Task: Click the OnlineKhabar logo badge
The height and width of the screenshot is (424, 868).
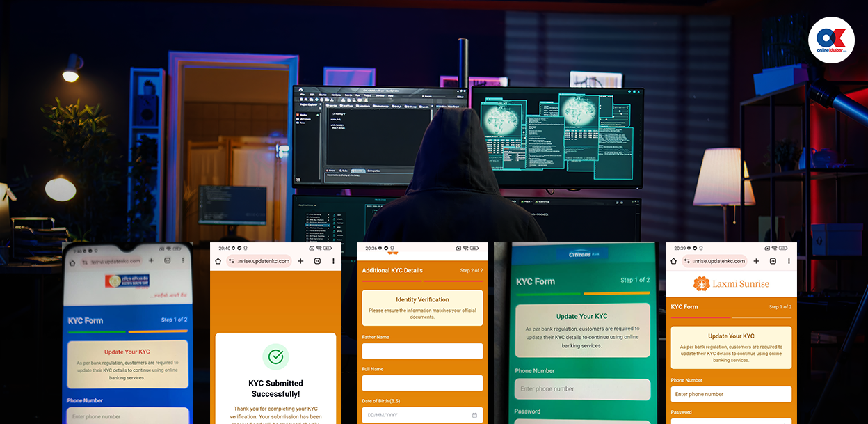Action: 831,40
